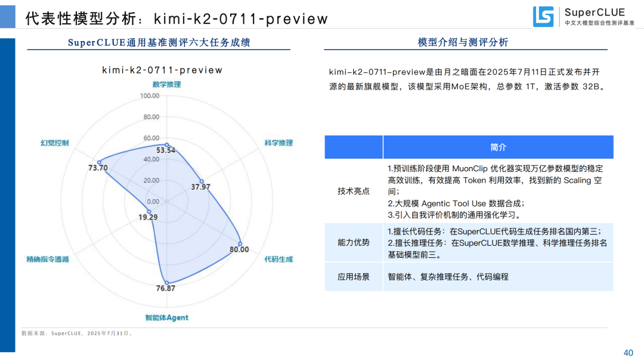644x361 pixels.
Task: Click the 100.00 radial scale label
Action: [x=150, y=96]
